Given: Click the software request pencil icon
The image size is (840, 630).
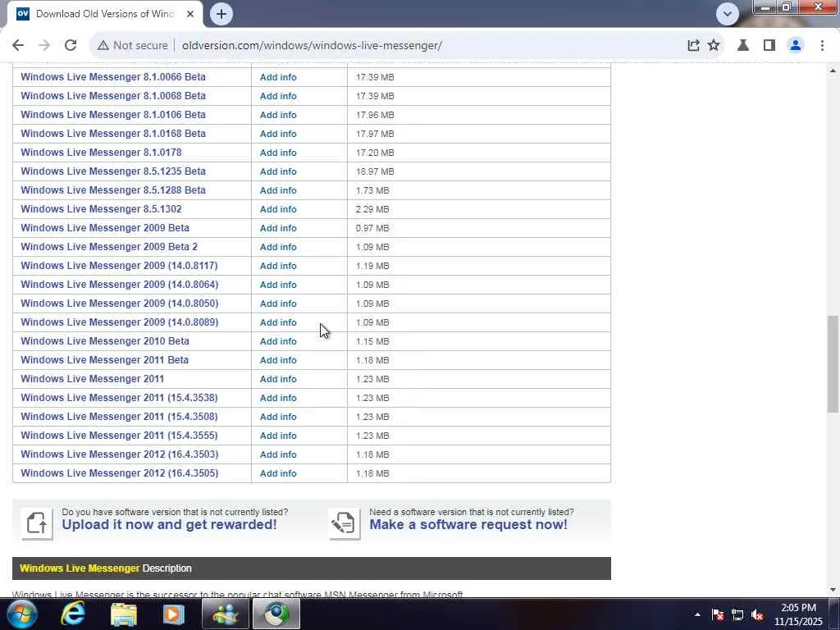Looking at the screenshot, I should click(344, 523).
